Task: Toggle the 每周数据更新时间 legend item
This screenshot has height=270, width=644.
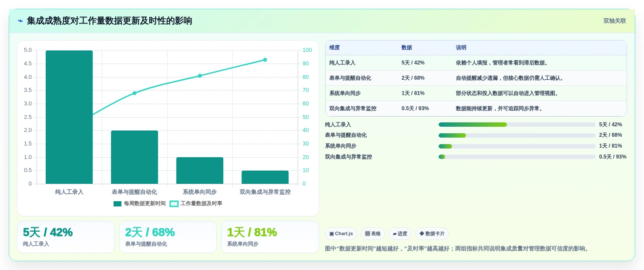Action: [x=139, y=203]
